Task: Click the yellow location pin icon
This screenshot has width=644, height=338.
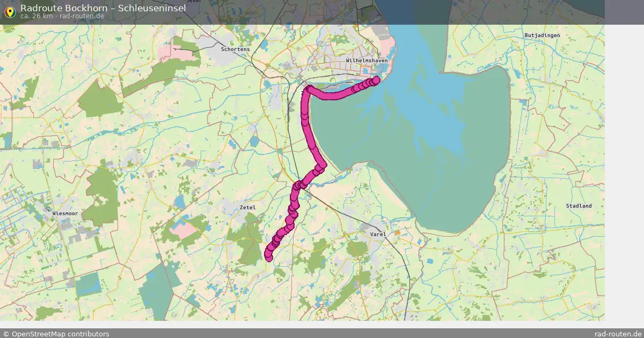Action: 10,12
